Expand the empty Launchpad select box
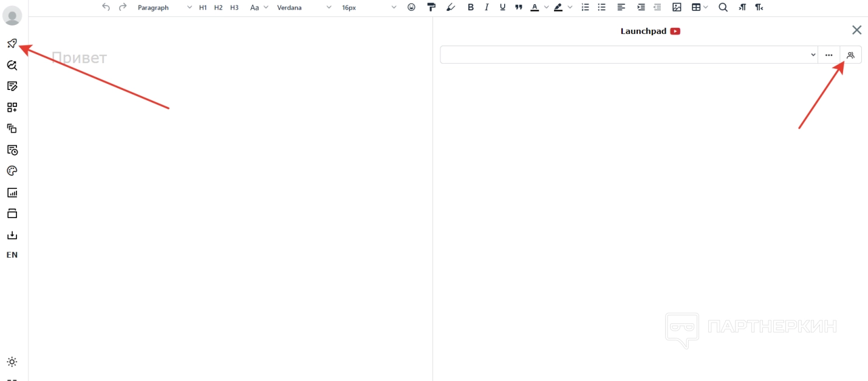This screenshot has height=381, width=868. (629, 55)
